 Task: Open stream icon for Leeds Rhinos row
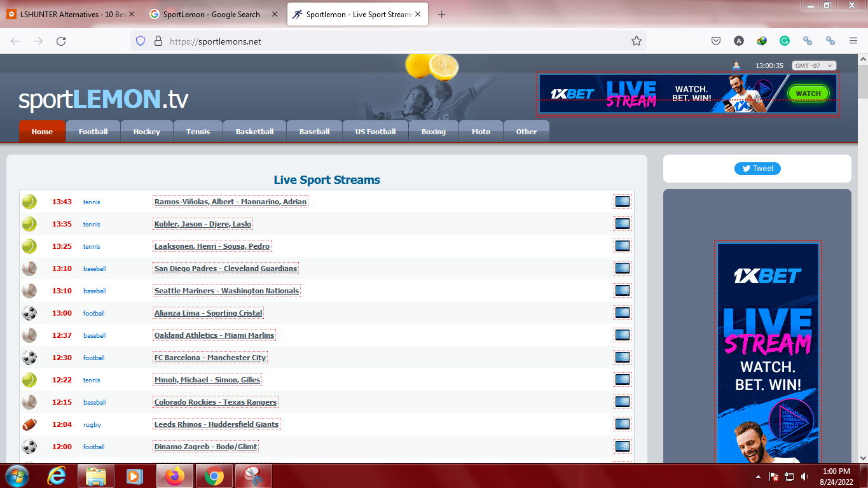[623, 424]
